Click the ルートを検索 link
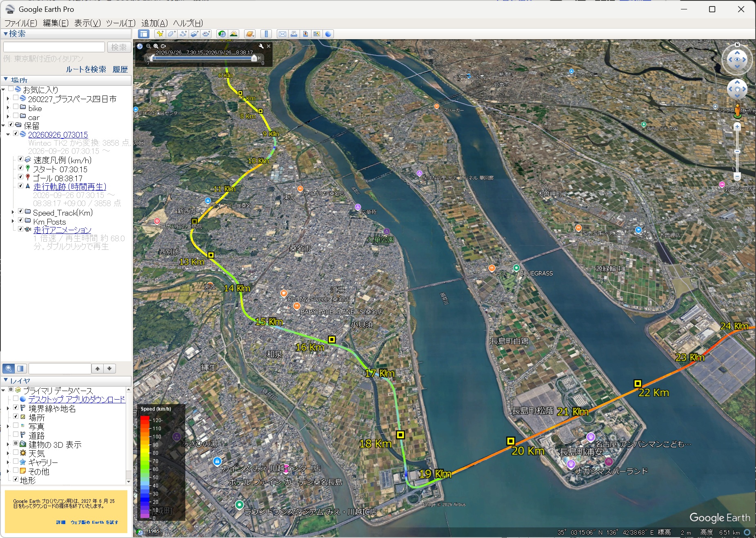756x538 pixels. (x=86, y=69)
